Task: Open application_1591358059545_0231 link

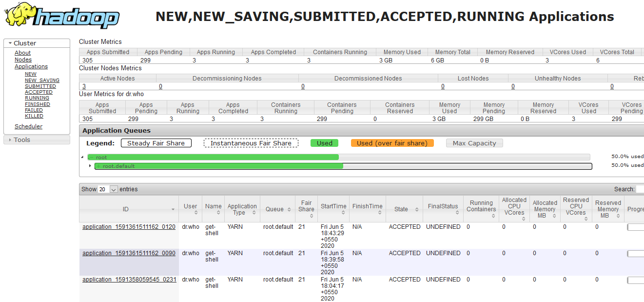Action: point(129,280)
